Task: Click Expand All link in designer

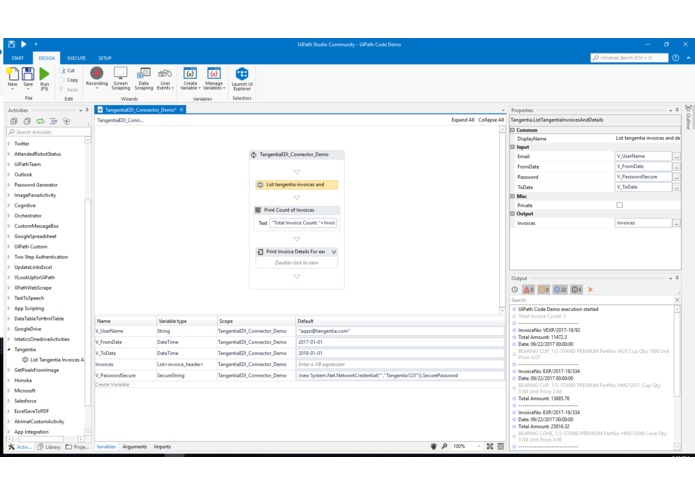Action: (x=463, y=120)
